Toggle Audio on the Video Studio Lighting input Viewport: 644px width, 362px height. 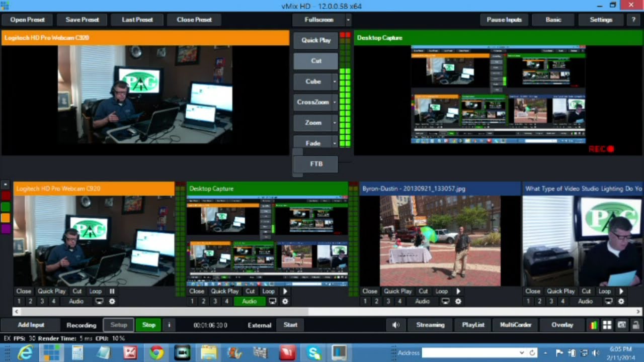585,301
